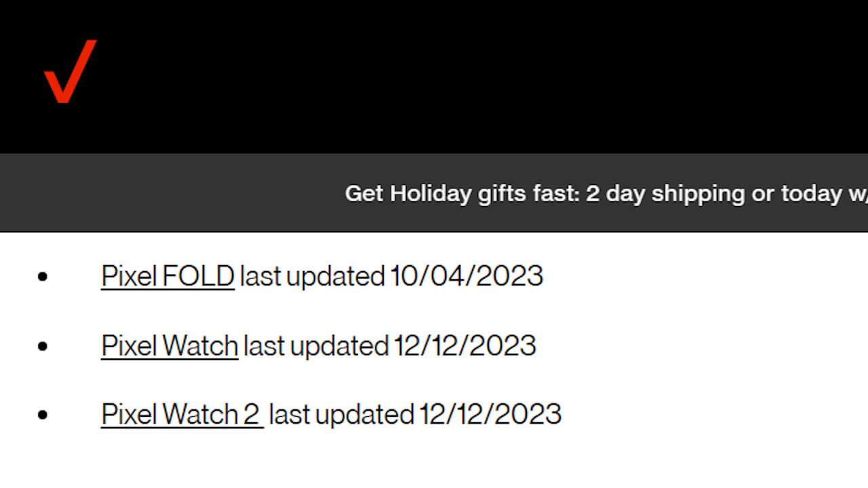Click the bullet beside Pixel Watch 2
Viewport: 868px width, 488px height.
point(43,415)
